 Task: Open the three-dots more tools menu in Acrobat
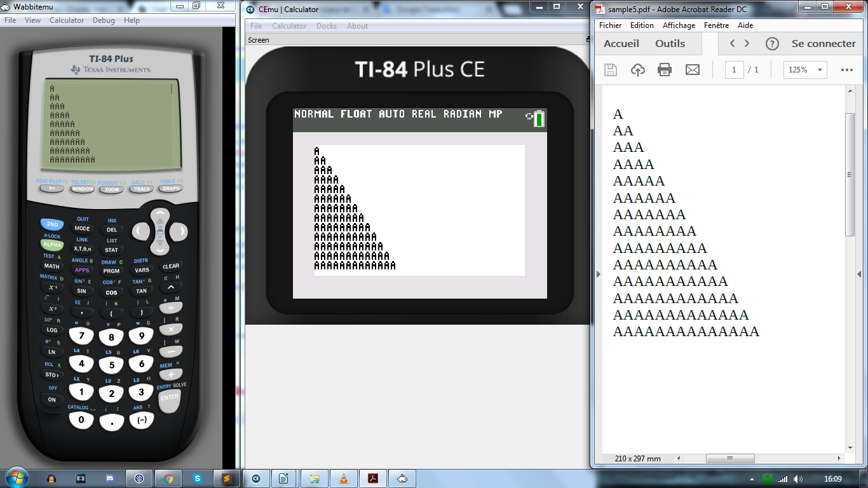pyautogui.click(x=846, y=70)
